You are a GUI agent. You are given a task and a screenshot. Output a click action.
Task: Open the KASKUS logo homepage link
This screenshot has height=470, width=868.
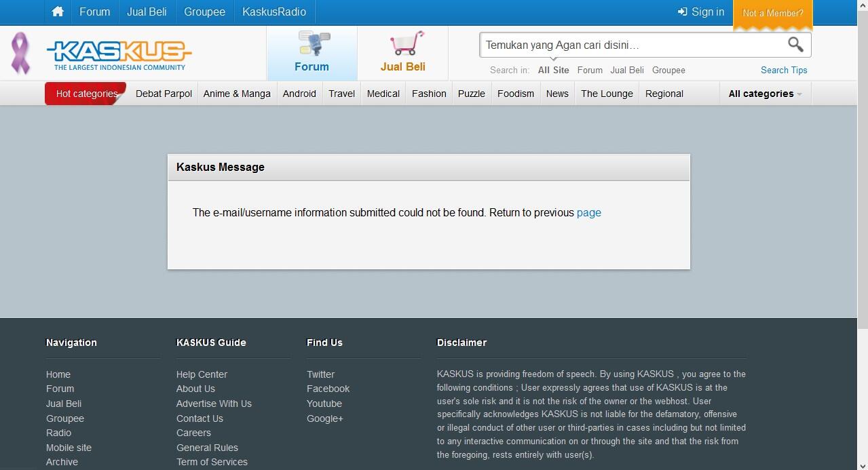pyautogui.click(x=119, y=54)
